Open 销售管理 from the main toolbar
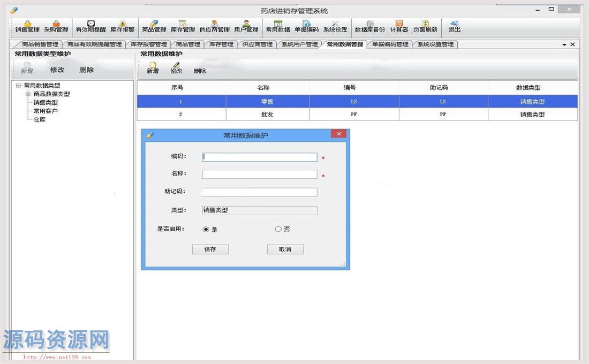Viewport: 589px width, 364px height. 27,26
